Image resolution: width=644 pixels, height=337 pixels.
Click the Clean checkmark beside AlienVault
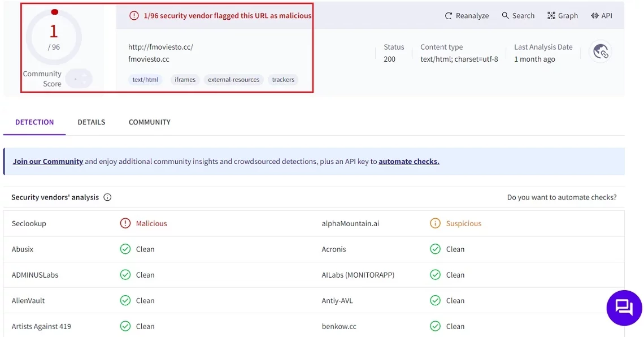coord(125,300)
